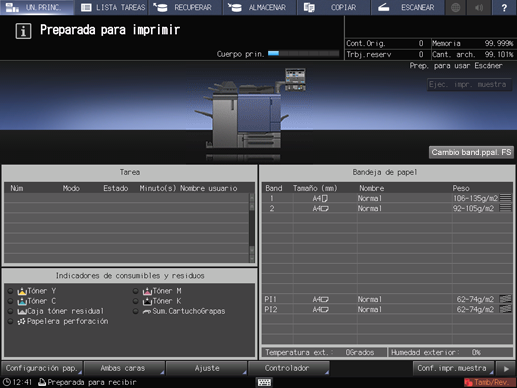Select tray 2 row in Bandeja de papel
The image size is (517, 388).
387,208
